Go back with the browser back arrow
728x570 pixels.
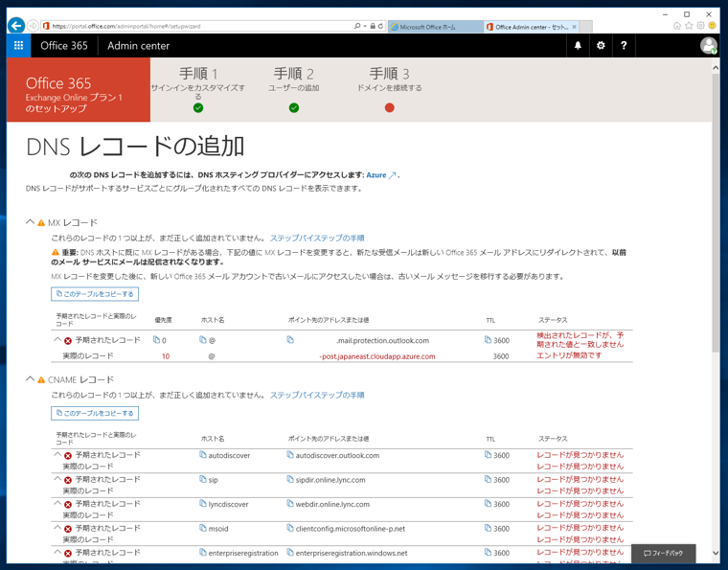(x=16, y=26)
